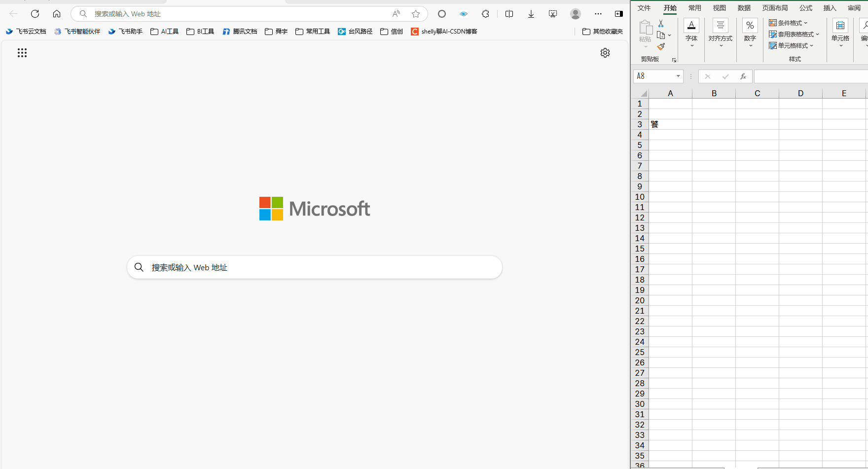
Task: Open clipboard pane dialog launcher
Action: click(x=674, y=60)
